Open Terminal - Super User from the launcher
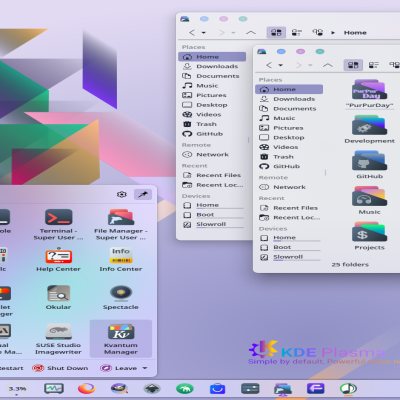 point(58,224)
